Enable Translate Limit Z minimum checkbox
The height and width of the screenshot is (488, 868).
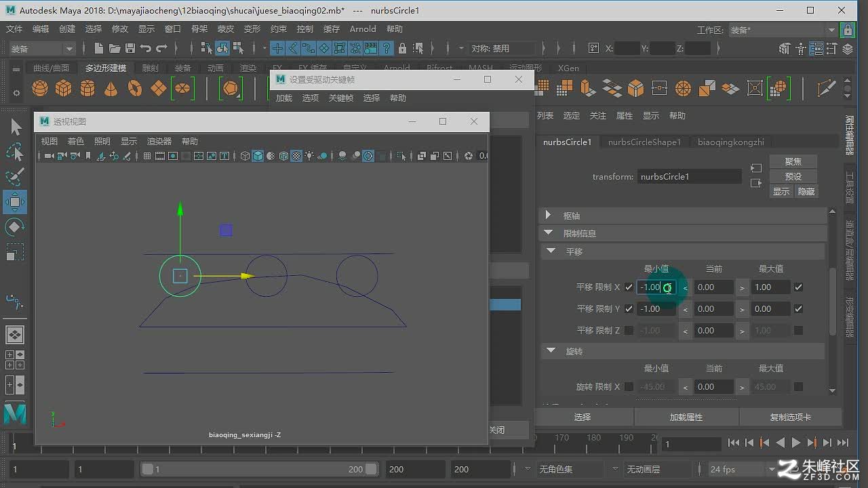pos(629,331)
